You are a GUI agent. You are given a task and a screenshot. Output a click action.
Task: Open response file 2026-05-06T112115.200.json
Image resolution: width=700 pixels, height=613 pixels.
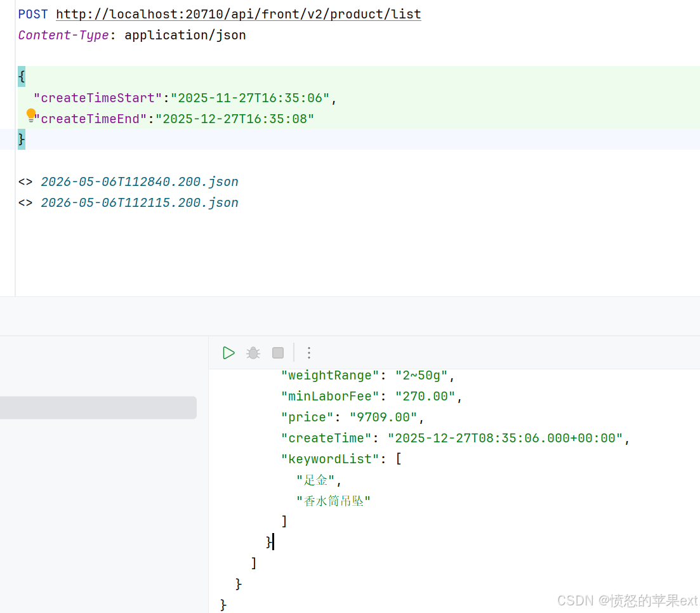click(139, 202)
